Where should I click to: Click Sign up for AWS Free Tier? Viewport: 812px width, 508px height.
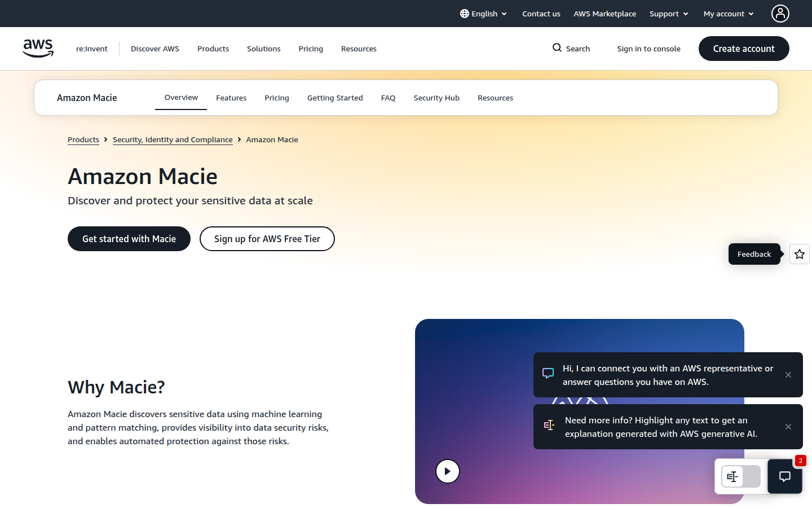267,239
